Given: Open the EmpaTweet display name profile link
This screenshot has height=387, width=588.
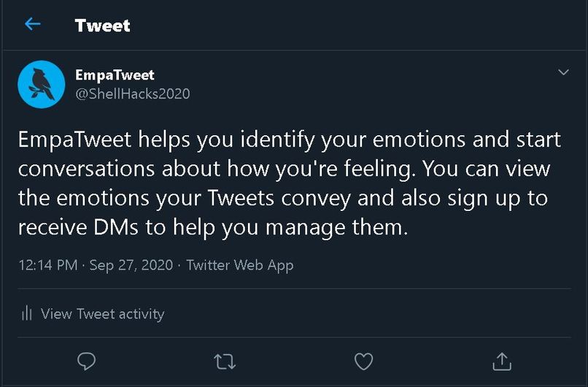Looking at the screenshot, I should tap(115, 75).
